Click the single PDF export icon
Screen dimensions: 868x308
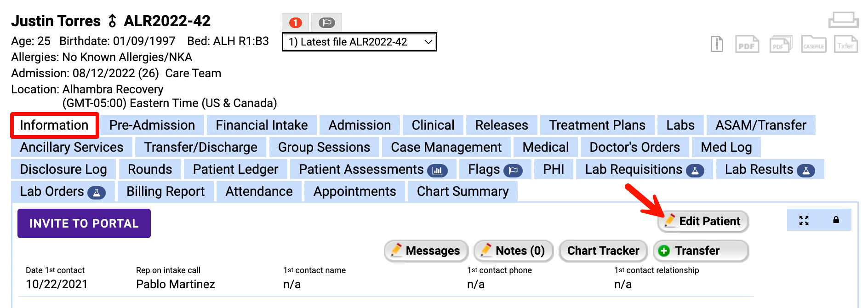[747, 44]
